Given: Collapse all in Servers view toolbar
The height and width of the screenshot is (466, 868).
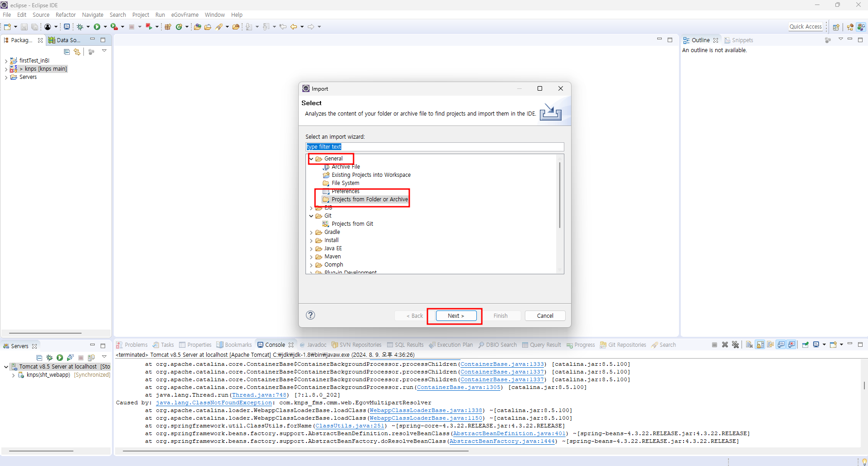Looking at the screenshot, I should point(39,358).
